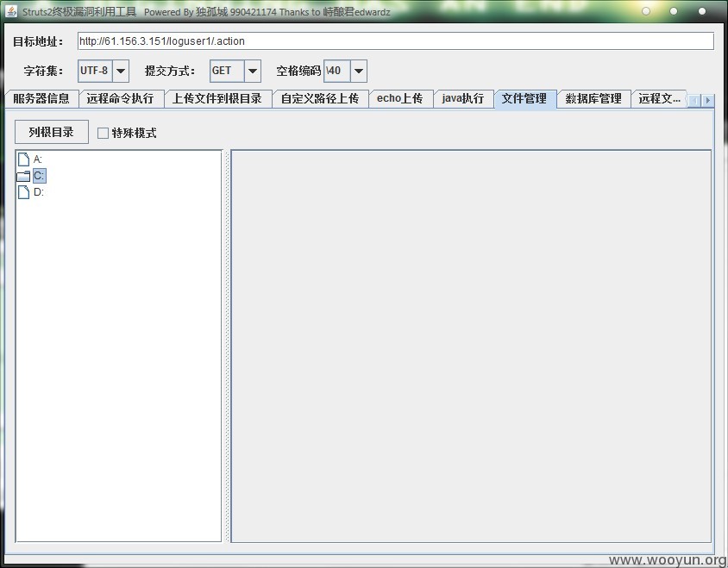Viewport: 728px width, 568px height.
Task: Enable the 特殊模式 checkbox
Action: pyautogui.click(x=103, y=134)
